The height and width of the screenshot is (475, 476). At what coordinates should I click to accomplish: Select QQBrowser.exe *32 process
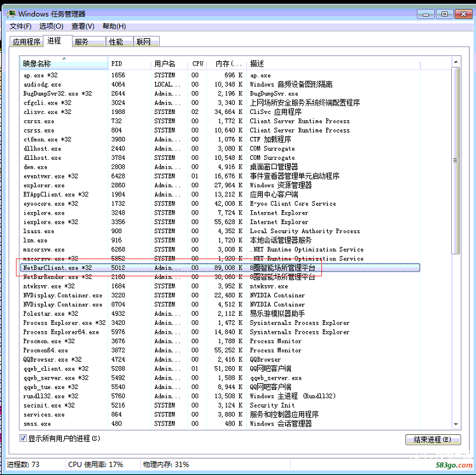pos(220,359)
